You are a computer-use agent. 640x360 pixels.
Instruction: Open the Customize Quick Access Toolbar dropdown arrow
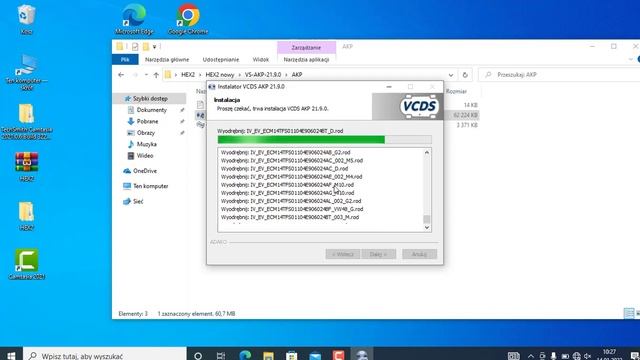[x=155, y=47]
